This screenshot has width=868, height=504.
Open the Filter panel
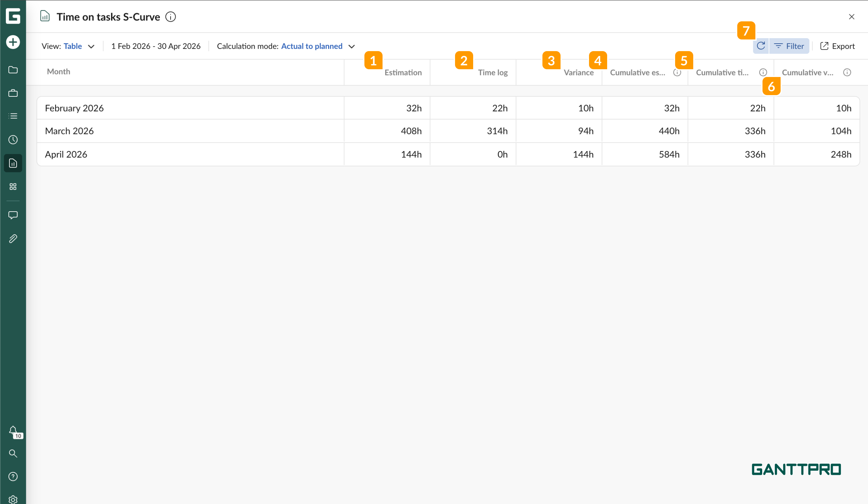point(789,46)
